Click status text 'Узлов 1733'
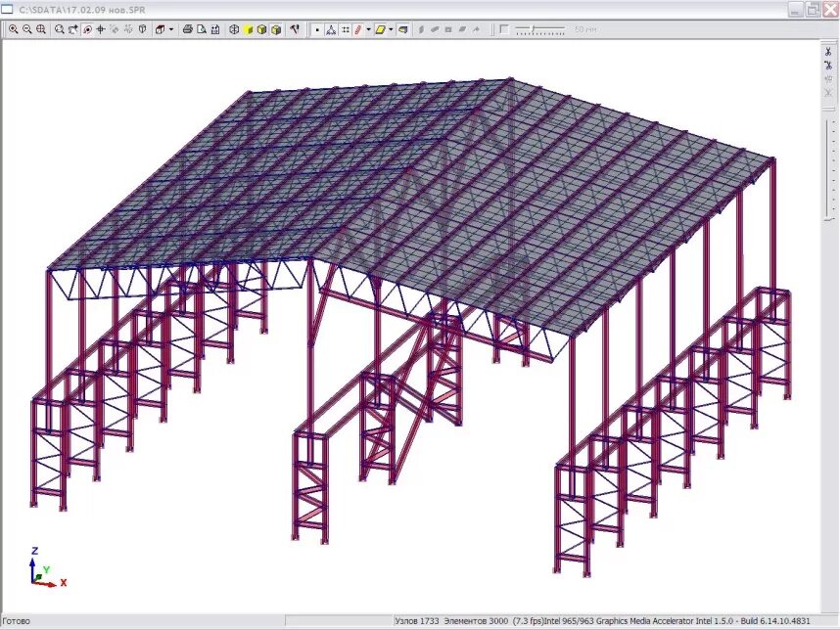 416,621
